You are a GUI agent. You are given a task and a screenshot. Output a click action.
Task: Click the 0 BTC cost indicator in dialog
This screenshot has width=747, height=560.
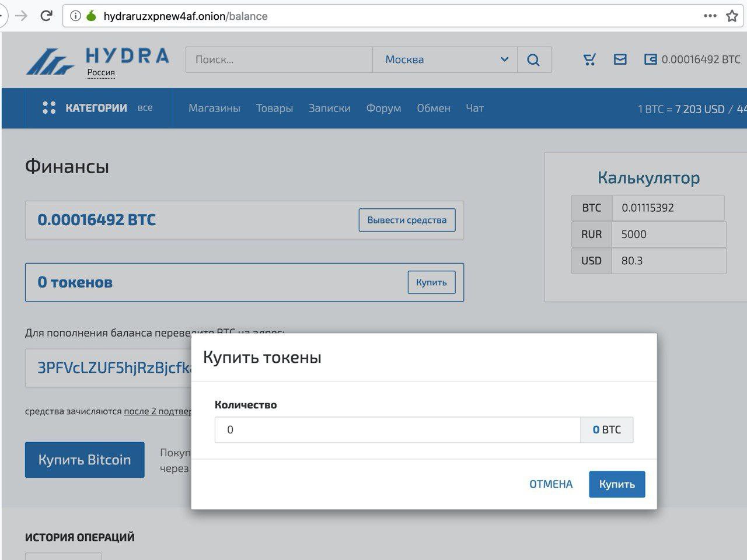coord(607,430)
